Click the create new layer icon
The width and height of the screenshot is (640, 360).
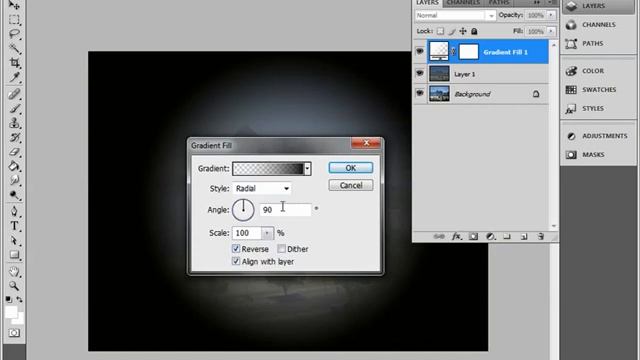[524, 236]
